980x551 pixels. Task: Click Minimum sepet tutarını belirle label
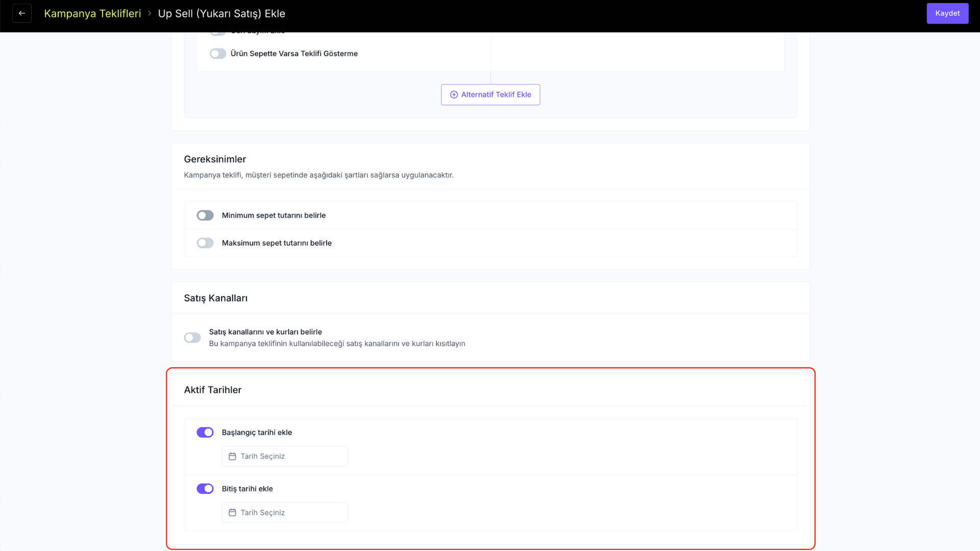[274, 215]
